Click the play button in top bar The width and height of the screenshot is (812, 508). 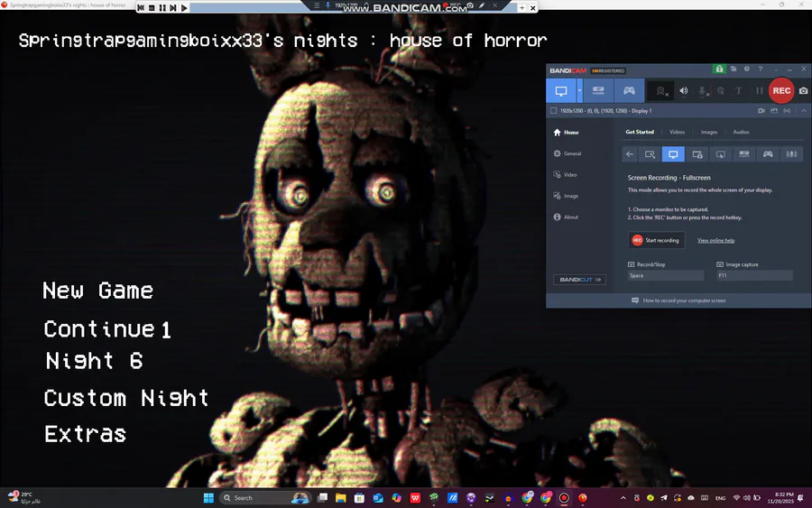184,8
